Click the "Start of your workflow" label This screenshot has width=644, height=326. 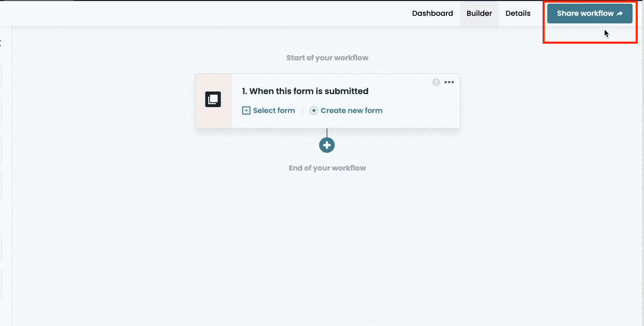pos(327,58)
